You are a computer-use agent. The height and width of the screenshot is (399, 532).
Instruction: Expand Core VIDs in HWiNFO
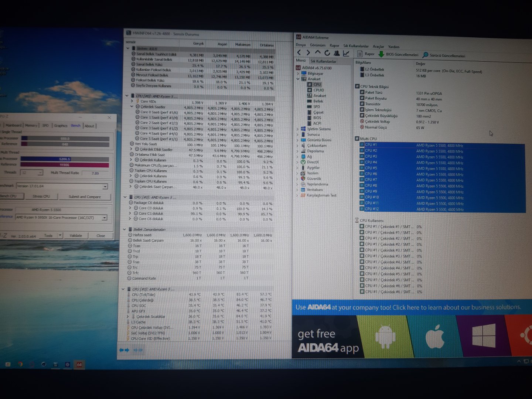tap(132, 101)
